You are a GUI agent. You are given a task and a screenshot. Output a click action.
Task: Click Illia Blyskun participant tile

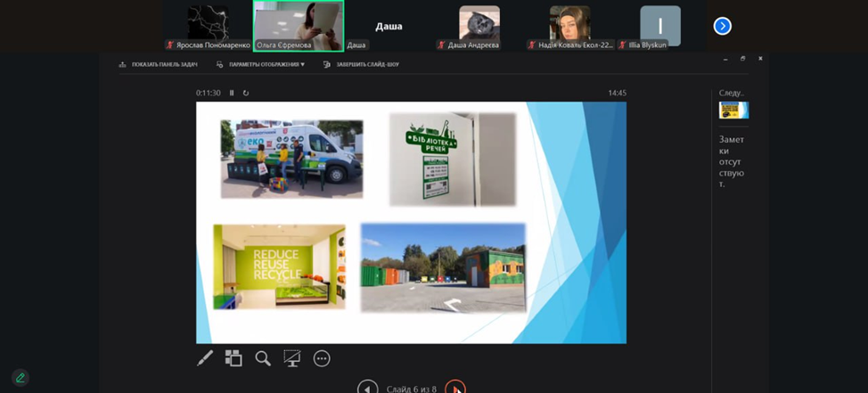pyautogui.click(x=659, y=26)
